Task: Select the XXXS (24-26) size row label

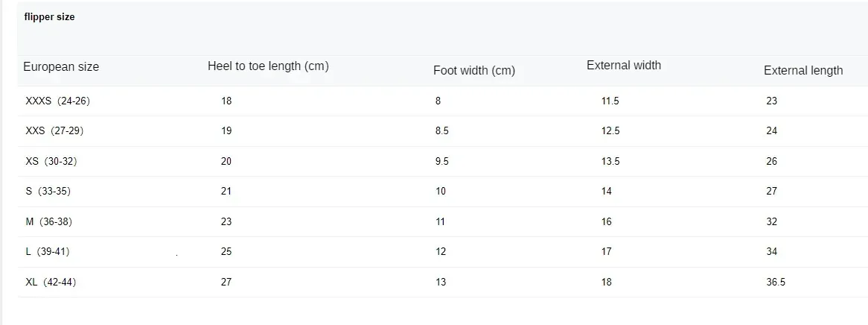Action: 57,101
